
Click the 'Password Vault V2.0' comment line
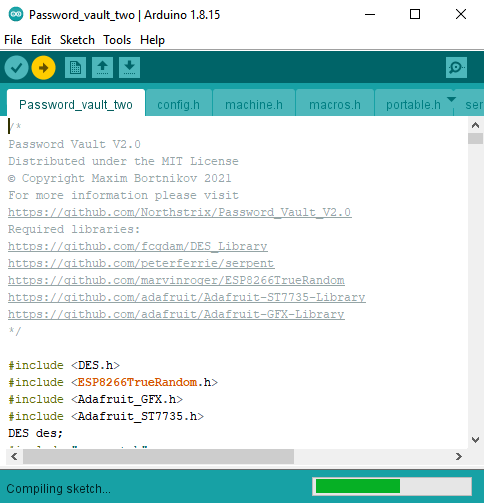pyautogui.click(x=74, y=144)
